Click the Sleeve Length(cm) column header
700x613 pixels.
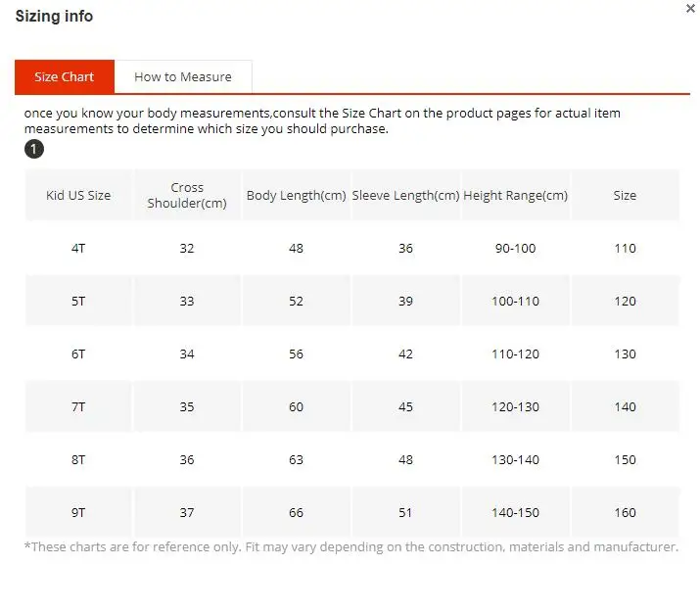[405, 195]
